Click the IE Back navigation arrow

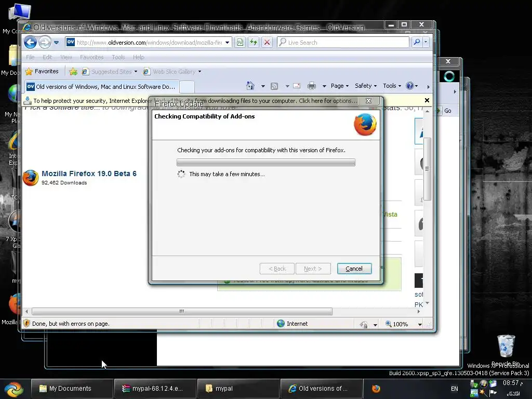31,43
